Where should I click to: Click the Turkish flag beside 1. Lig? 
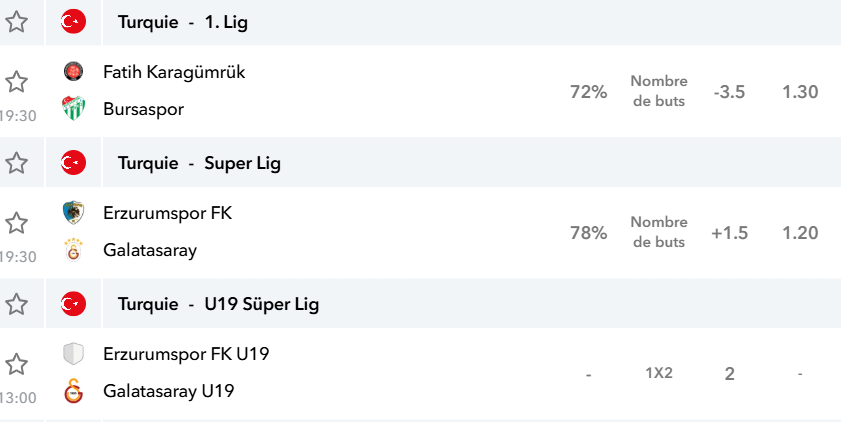pos(73,22)
